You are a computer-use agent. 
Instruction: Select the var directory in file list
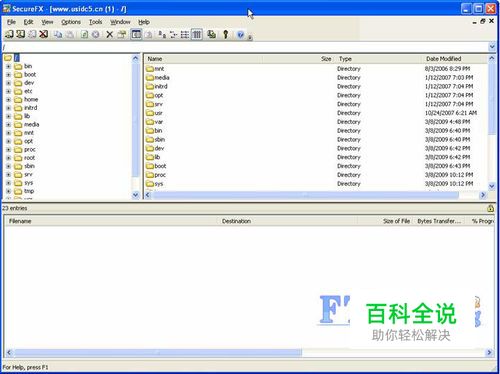click(159, 122)
